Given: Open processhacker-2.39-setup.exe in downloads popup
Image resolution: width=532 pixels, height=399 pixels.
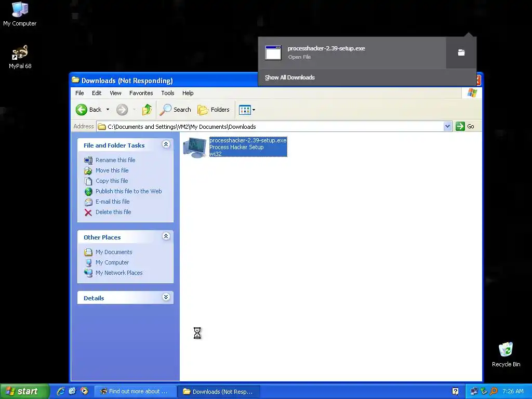Looking at the screenshot, I should [352, 52].
